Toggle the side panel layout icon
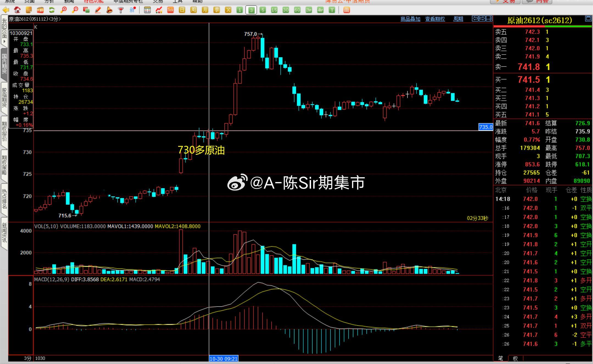This screenshot has height=364, width=593. coord(489,19)
